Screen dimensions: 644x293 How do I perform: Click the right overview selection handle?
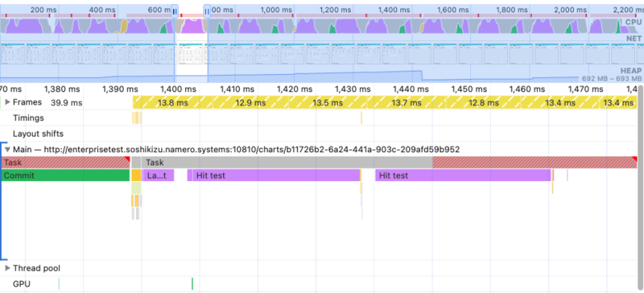(207, 12)
